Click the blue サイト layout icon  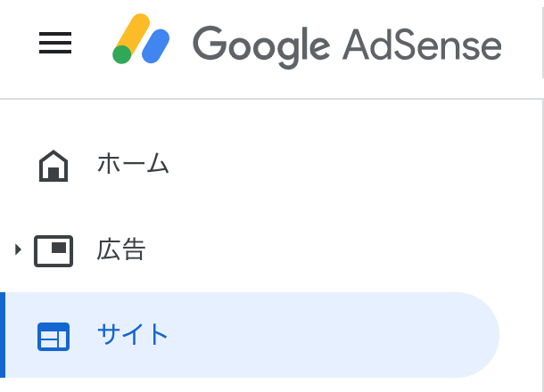click(x=54, y=337)
